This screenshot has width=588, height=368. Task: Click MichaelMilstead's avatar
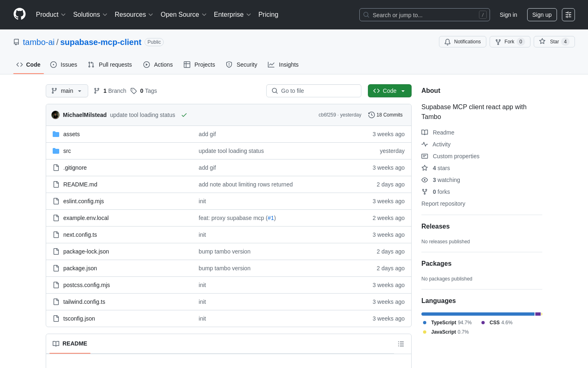pyautogui.click(x=56, y=115)
